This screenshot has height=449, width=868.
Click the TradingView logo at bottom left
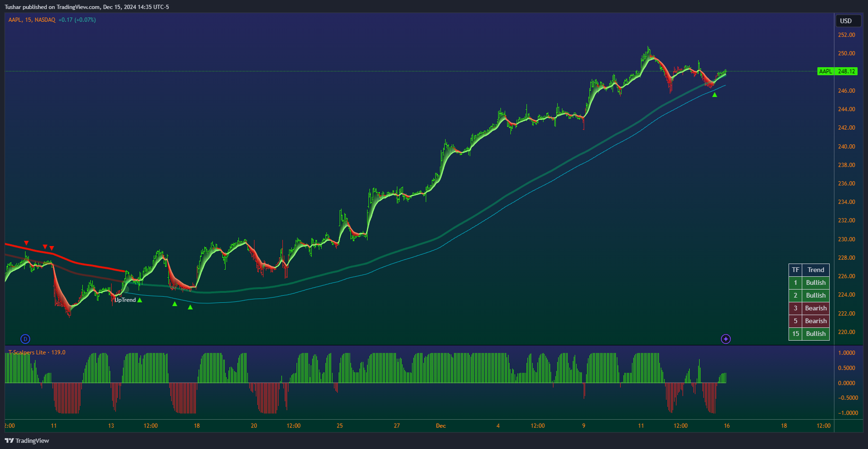[x=27, y=440]
